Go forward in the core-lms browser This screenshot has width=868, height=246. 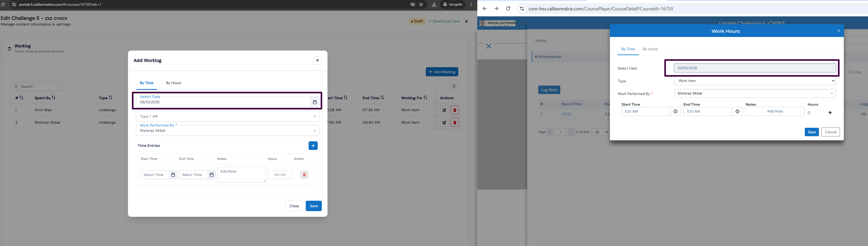[x=496, y=9]
